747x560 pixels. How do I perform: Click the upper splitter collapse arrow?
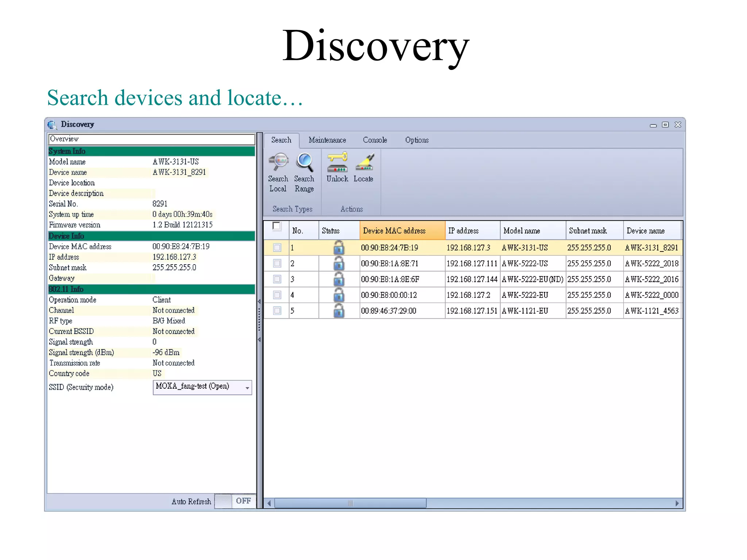pyautogui.click(x=259, y=302)
